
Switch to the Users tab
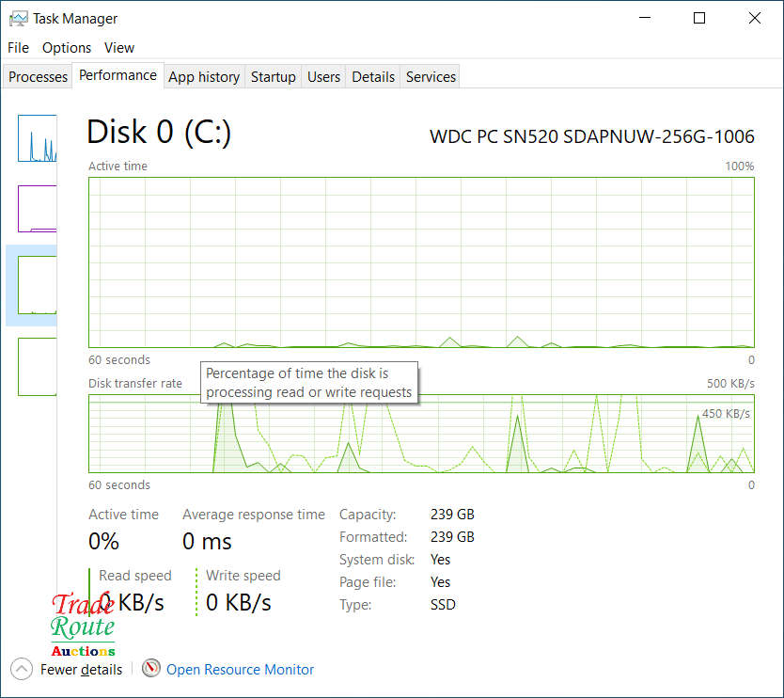pyautogui.click(x=323, y=77)
